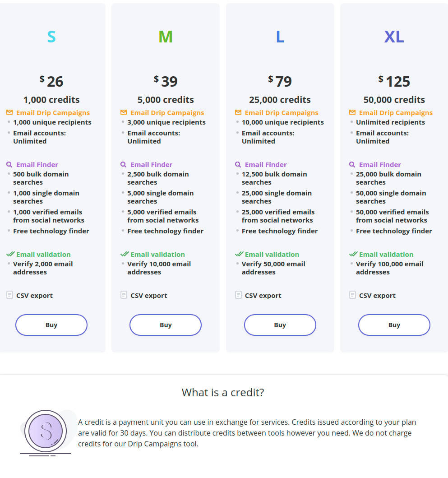
Task: Click the CSV export icon under the L plan
Action: [238, 295]
